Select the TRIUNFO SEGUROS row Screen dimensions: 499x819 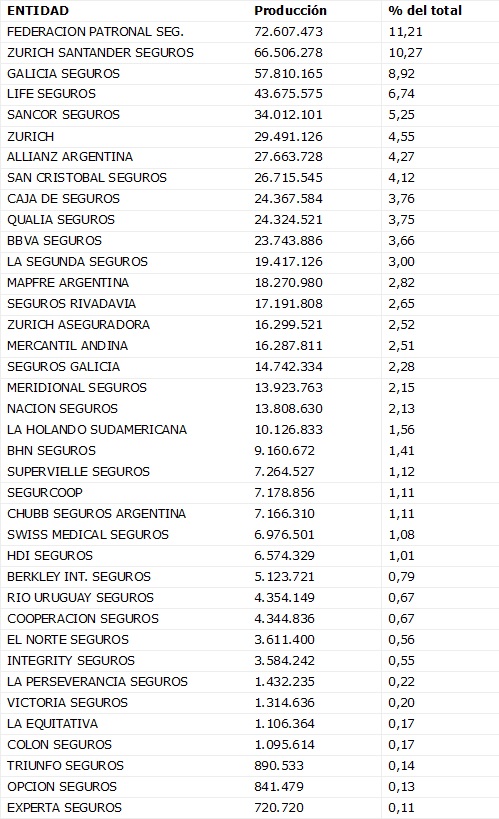coord(250,766)
